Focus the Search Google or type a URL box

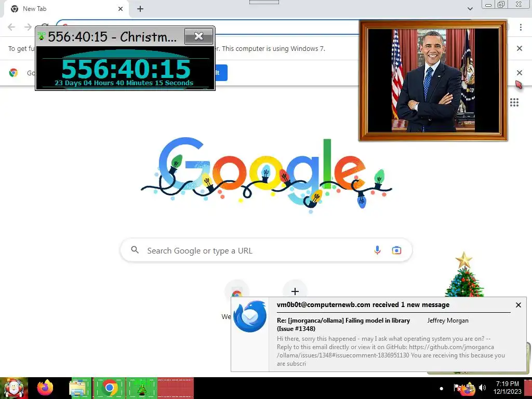(x=267, y=250)
